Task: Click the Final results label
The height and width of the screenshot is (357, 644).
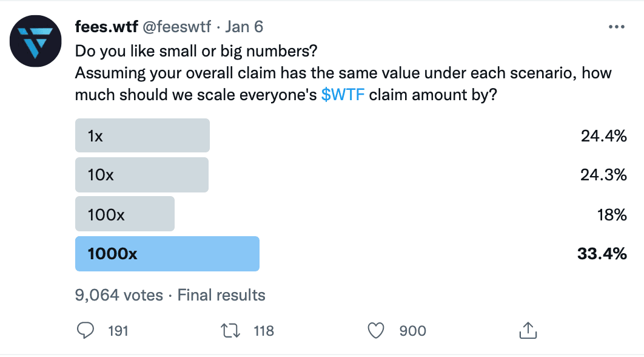Action: click(221, 295)
